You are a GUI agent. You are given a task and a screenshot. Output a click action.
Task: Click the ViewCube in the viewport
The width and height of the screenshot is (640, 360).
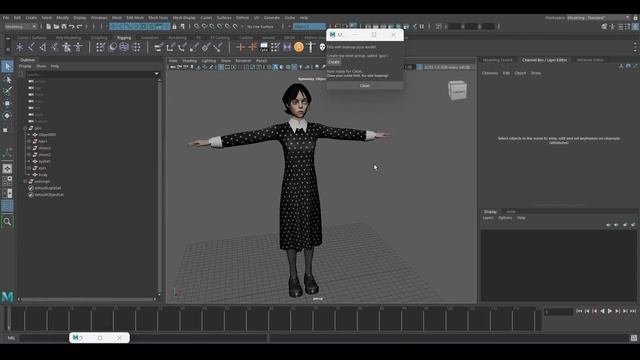pos(457,90)
